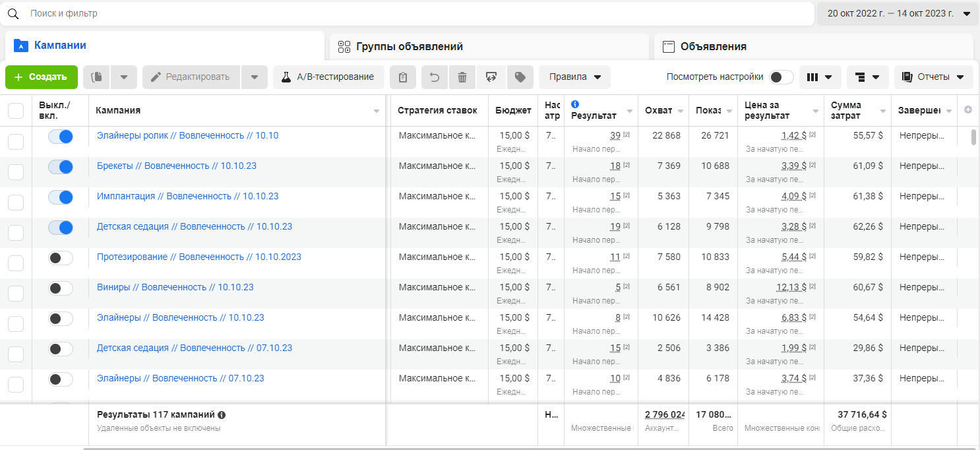Sort by the Сумма затрат column header
Screen dimensions: 980x450
pos(857,110)
